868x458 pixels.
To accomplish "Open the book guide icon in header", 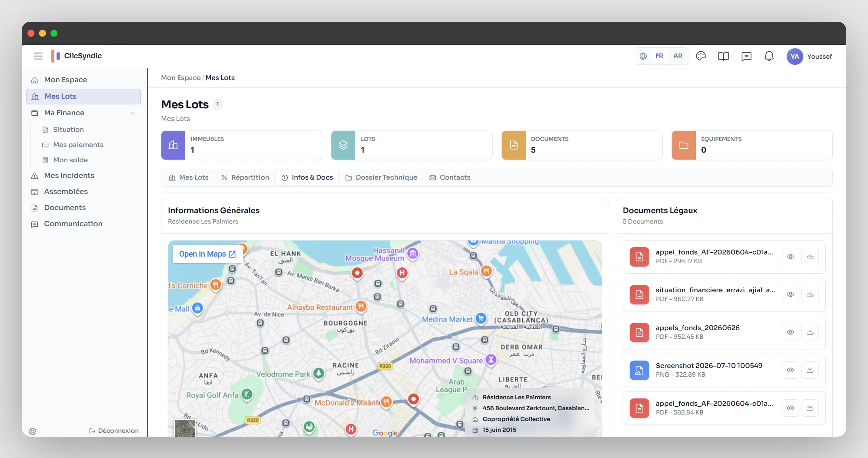I will click(x=724, y=57).
